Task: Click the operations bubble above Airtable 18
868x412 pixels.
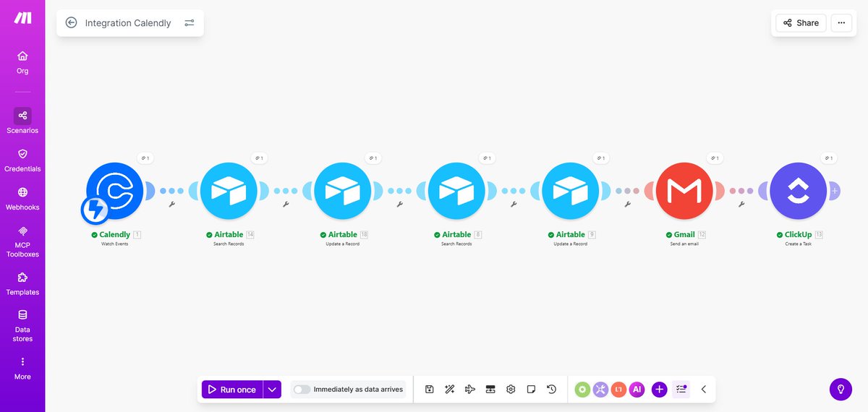Action: (373, 158)
